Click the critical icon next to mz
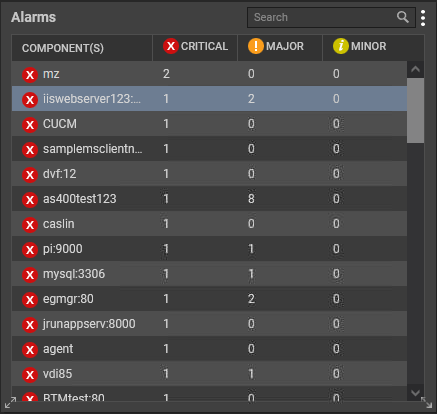 [x=30, y=74]
